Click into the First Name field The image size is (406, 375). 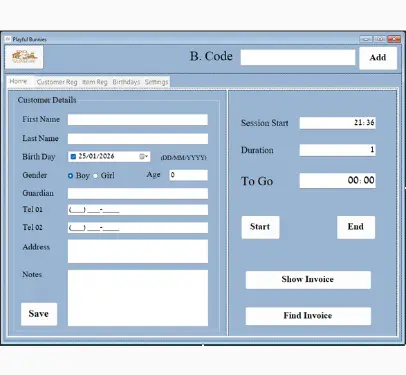click(138, 120)
